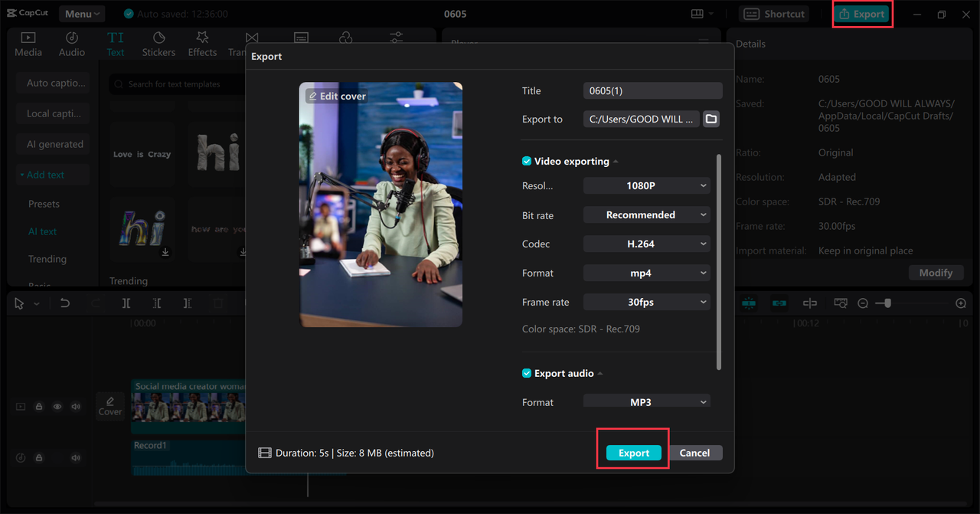Open the Resolution 1080P dropdown
The image size is (980, 514).
[647, 185]
